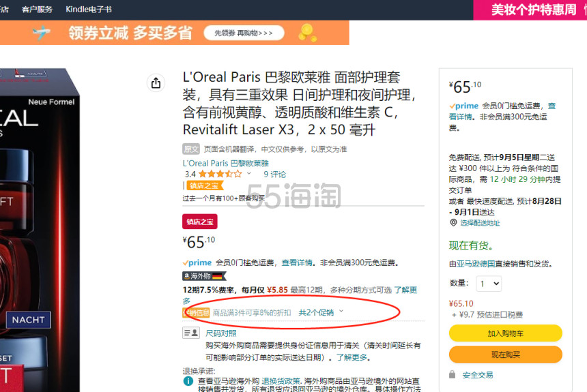Open 退换货政策 return policy link

281,381
